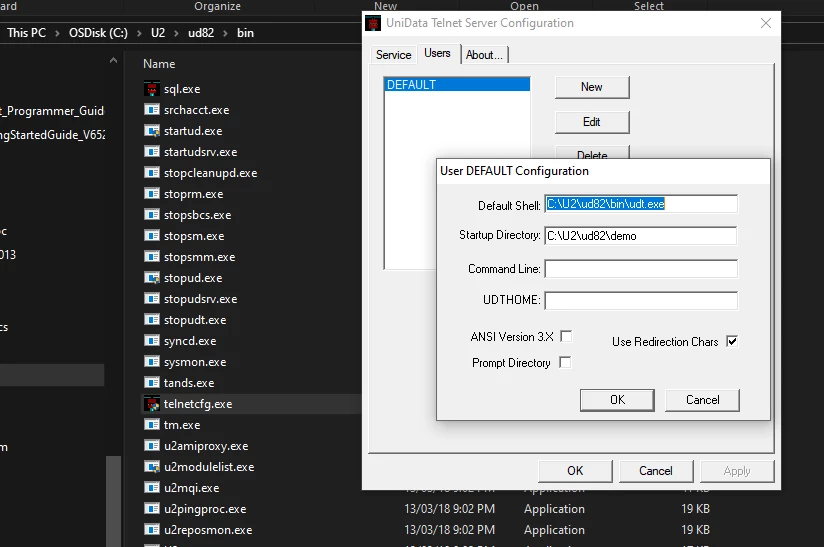Click the UDTHOME input field
Viewport: 824px width, 547px height.
pyautogui.click(x=641, y=301)
